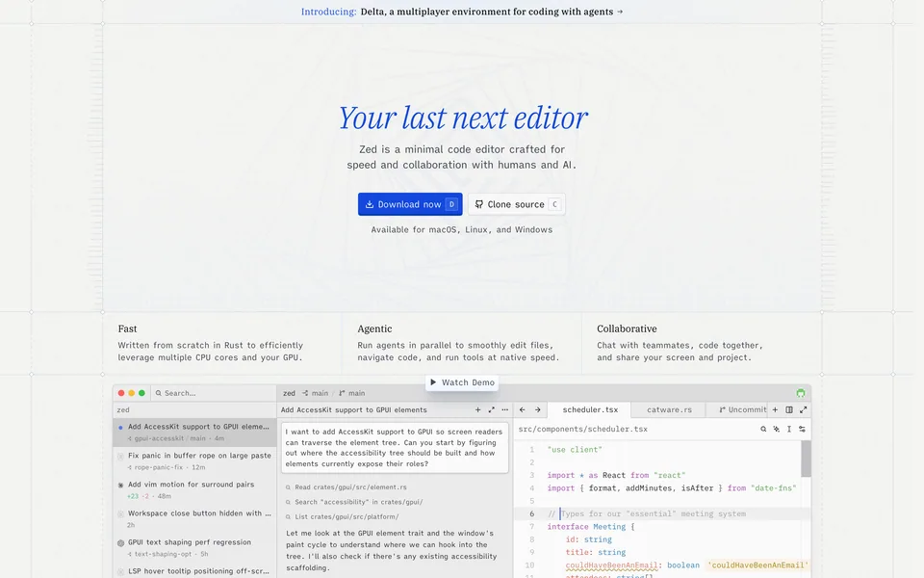
Task: Click the Download now button
Action: [x=410, y=204]
